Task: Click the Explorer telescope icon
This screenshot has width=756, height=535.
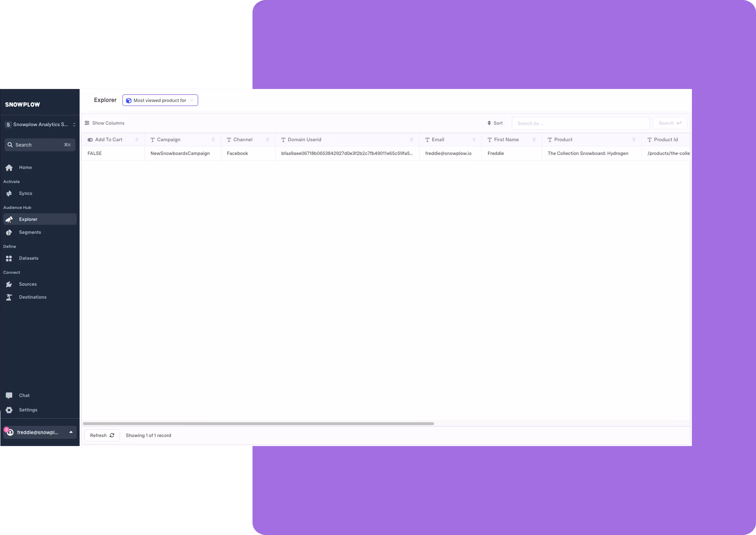Action: coord(9,219)
